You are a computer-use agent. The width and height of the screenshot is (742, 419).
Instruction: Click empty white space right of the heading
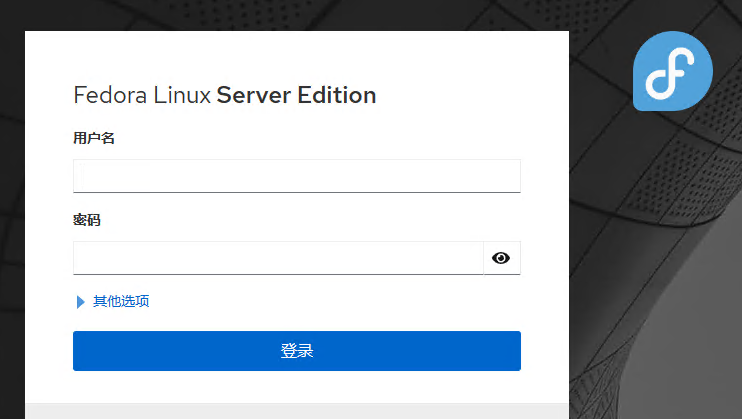460,96
